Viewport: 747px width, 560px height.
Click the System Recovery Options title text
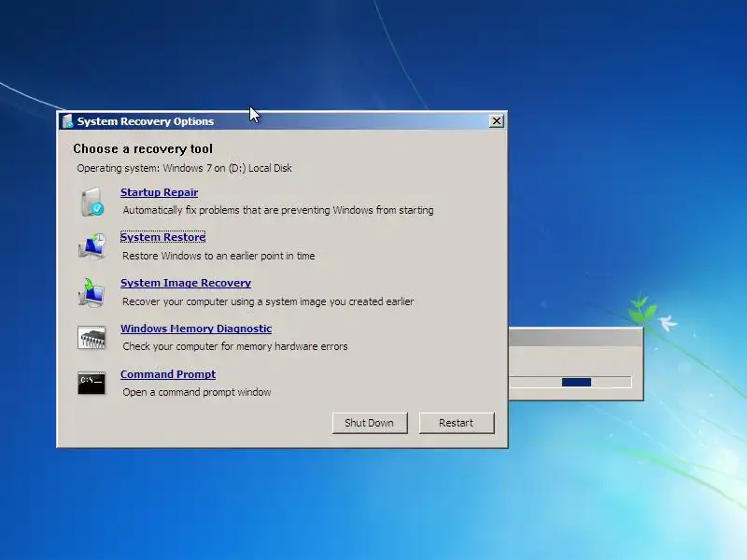[146, 121]
